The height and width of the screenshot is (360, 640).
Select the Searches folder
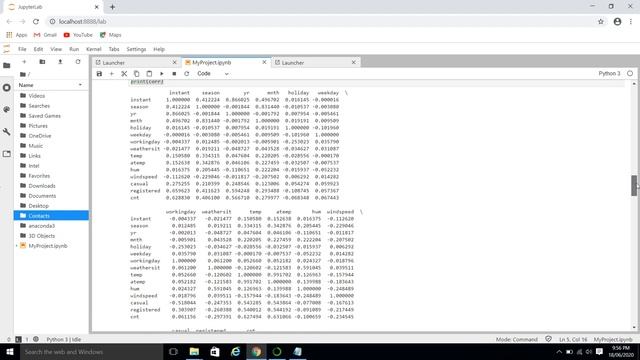[x=51, y=106]
